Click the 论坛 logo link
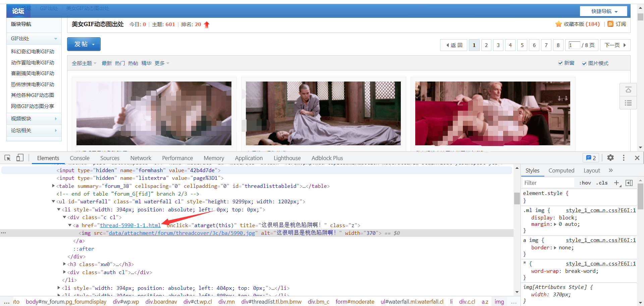 (x=18, y=11)
